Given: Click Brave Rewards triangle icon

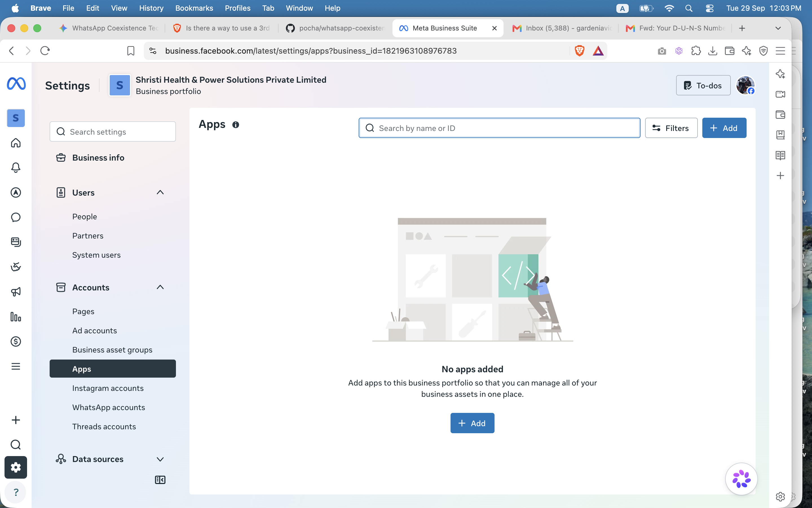Looking at the screenshot, I should click(598, 51).
